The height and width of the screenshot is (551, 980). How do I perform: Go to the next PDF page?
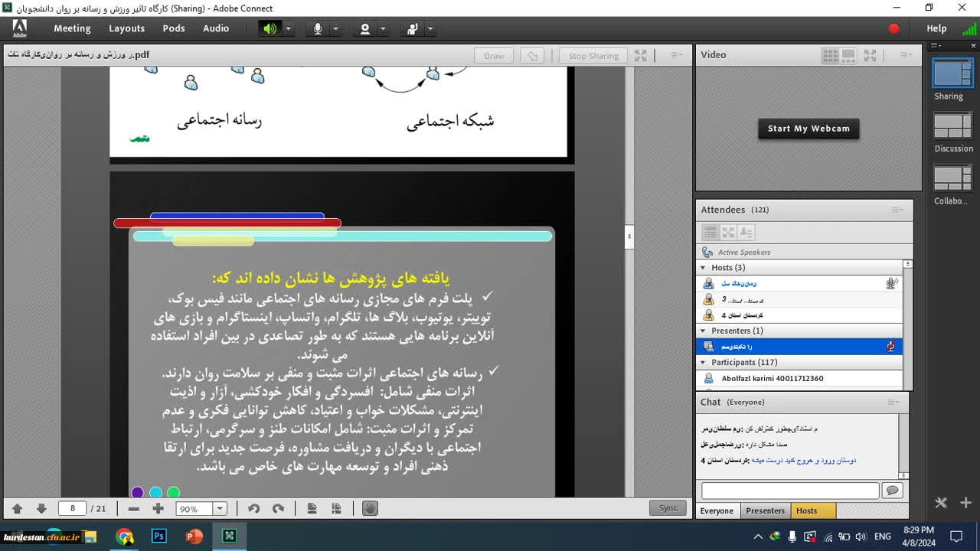point(41,509)
